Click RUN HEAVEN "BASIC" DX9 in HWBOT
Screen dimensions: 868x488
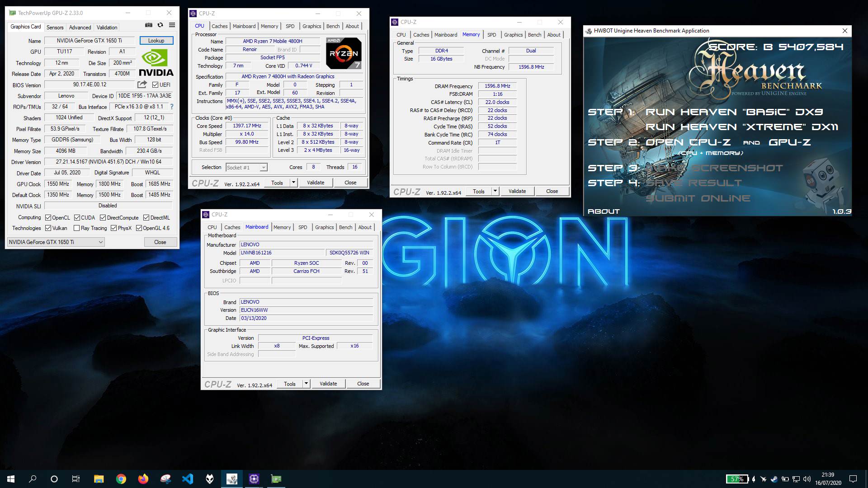pyautogui.click(x=734, y=112)
